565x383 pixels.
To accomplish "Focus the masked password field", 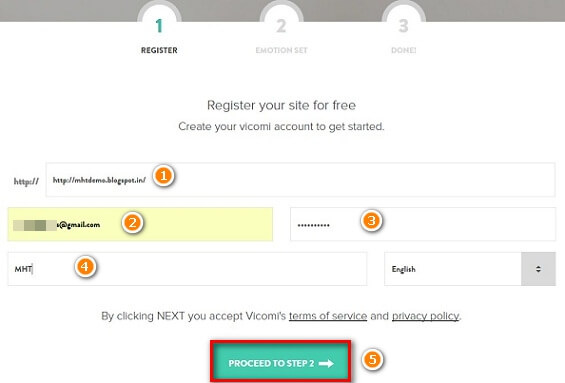I will coord(423,224).
